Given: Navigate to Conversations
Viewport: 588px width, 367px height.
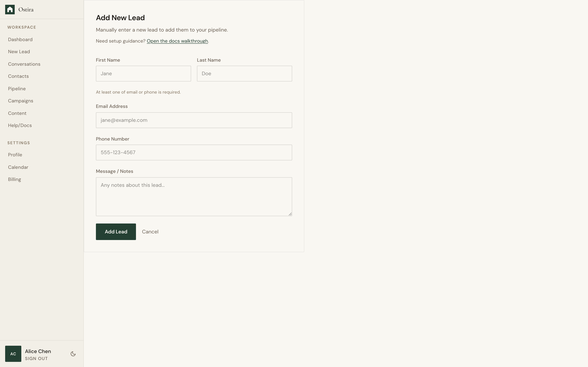Looking at the screenshot, I should pyautogui.click(x=24, y=64).
